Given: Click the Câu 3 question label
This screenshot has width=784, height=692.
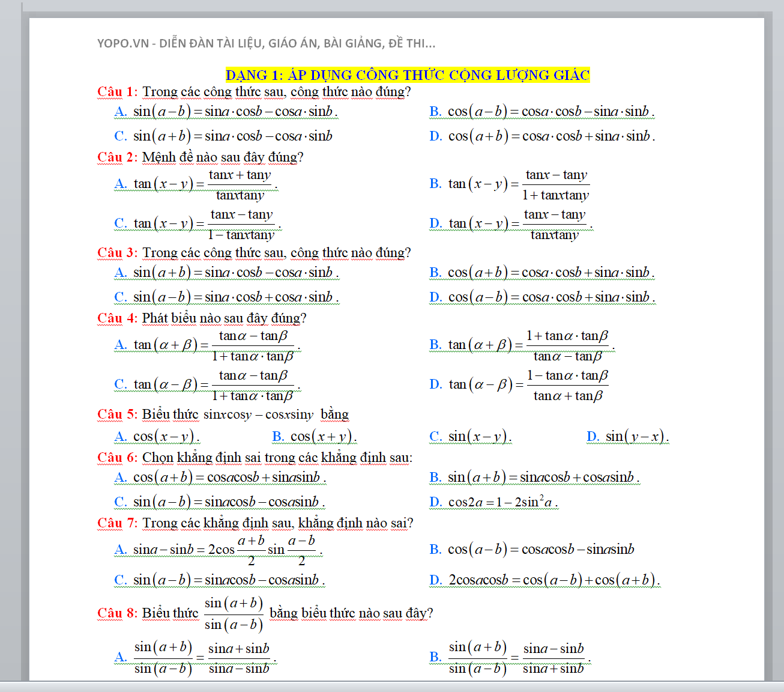Looking at the screenshot, I should click(x=117, y=253).
